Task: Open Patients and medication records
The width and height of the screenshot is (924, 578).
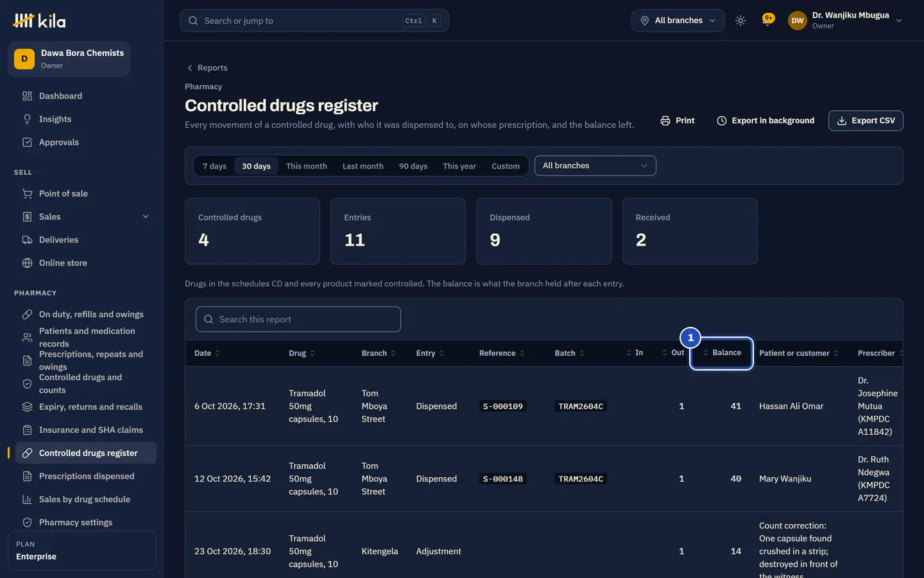Action: coord(86,337)
